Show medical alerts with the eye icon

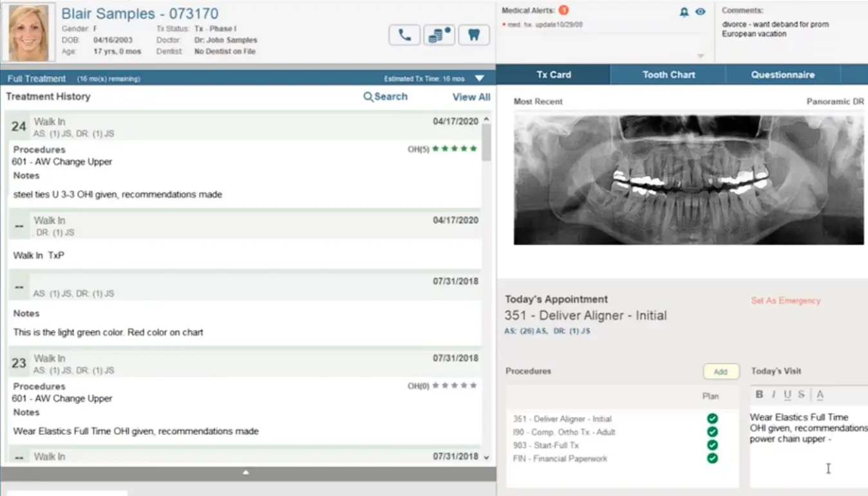(699, 12)
